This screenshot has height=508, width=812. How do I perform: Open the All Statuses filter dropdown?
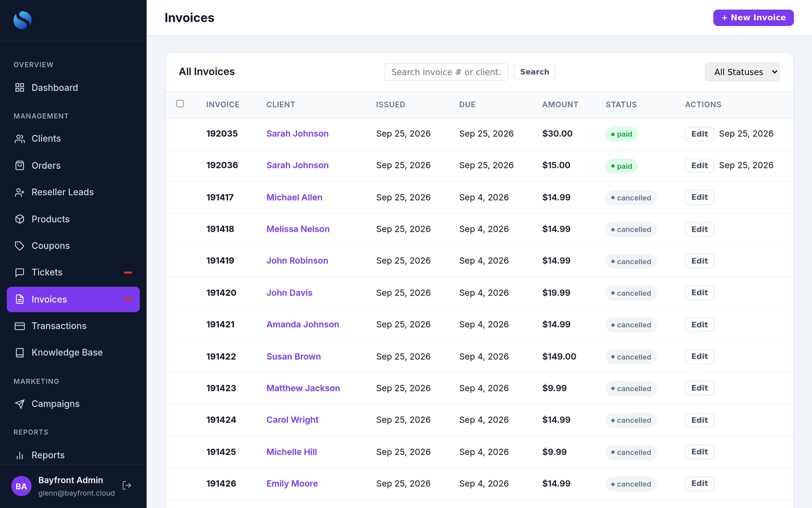[x=742, y=72]
